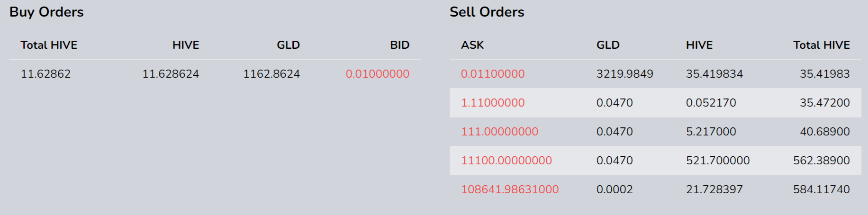Pick the 11100.00000000 ask price
The width and height of the screenshot is (868, 215).
coord(506,161)
